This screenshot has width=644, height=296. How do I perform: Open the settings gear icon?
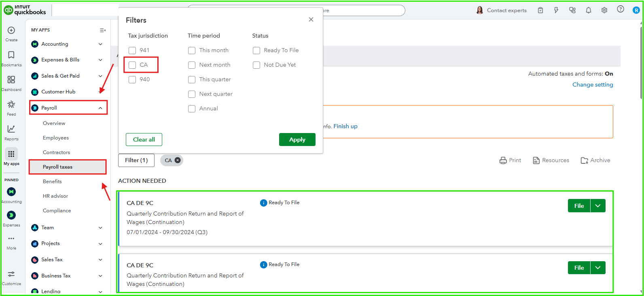pyautogui.click(x=604, y=11)
